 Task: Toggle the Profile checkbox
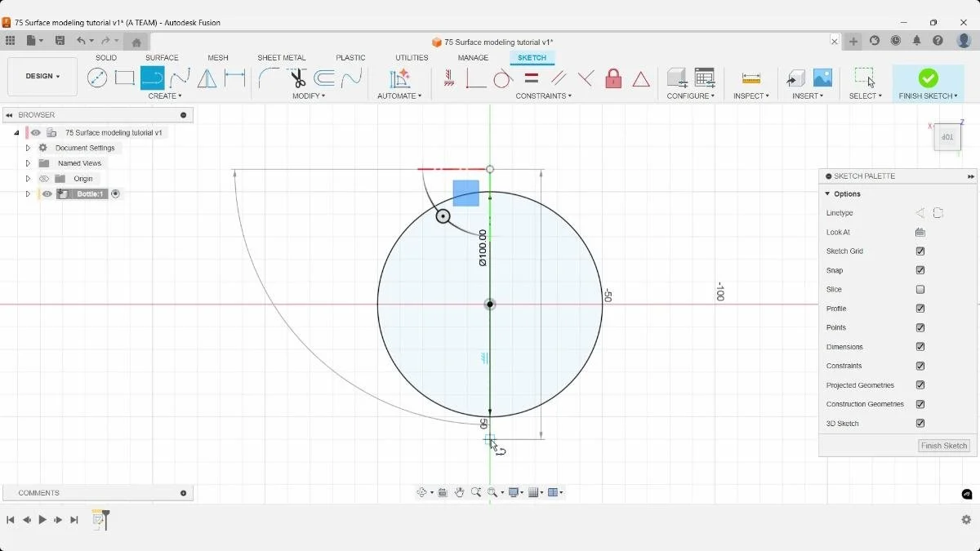coord(920,309)
